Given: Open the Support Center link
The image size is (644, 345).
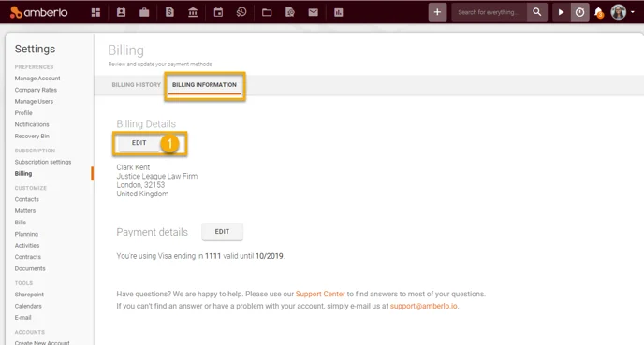Looking at the screenshot, I should (320, 294).
